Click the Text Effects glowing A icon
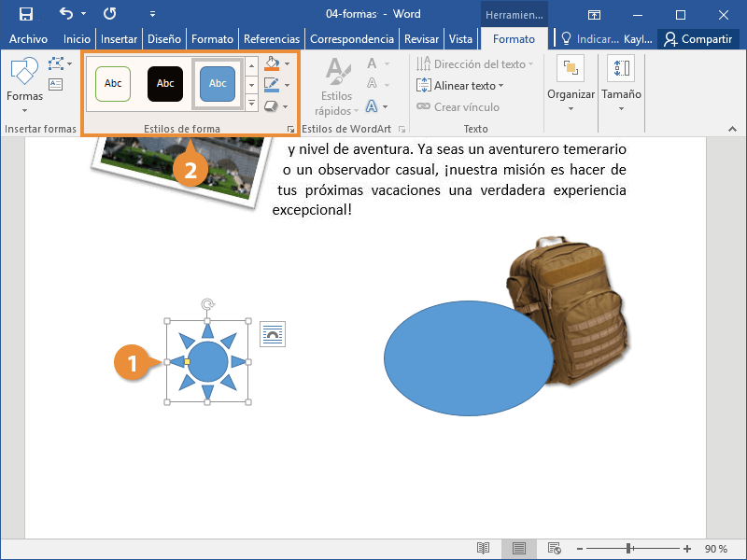The height and width of the screenshot is (560, 747). click(372, 106)
